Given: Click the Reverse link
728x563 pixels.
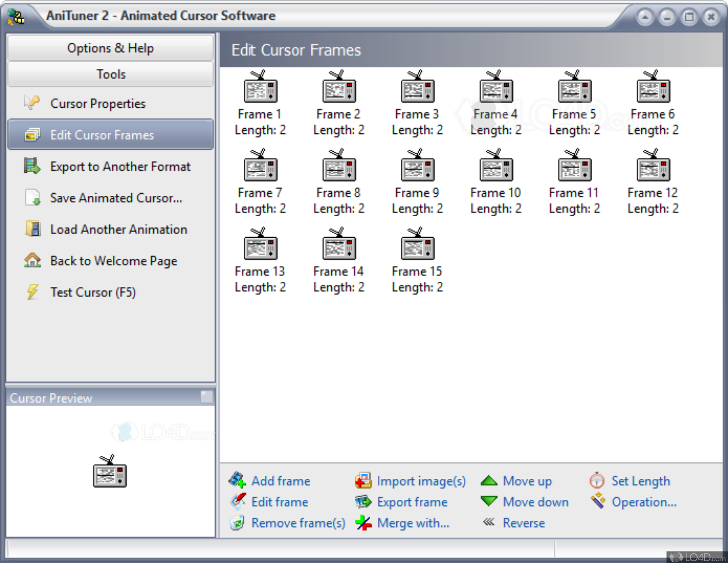Looking at the screenshot, I should point(523,523).
